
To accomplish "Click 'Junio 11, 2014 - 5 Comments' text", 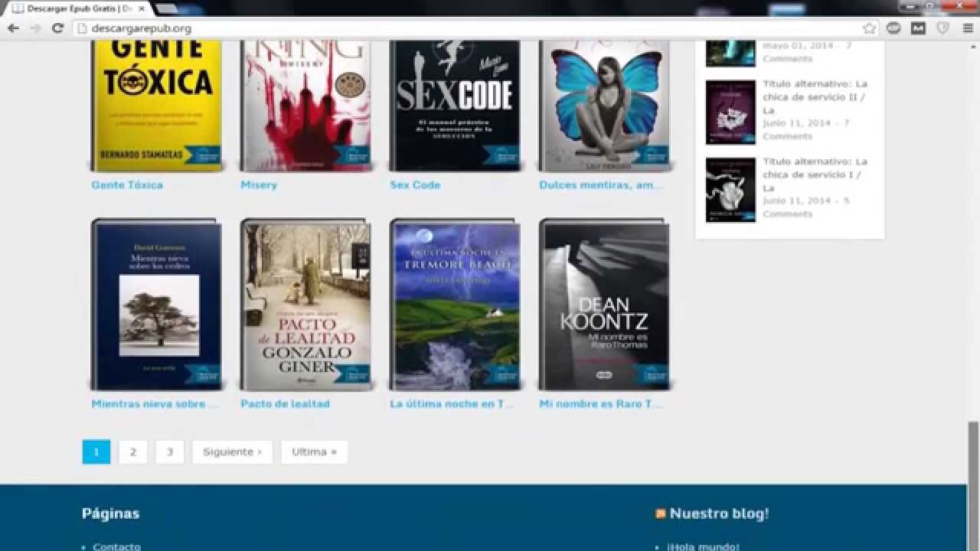I will (806, 207).
